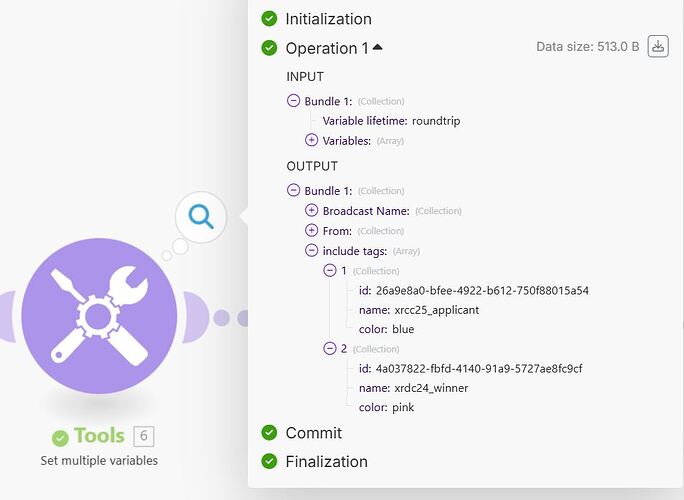Click the operation count badge 6
The height and width of the screenshot is (500, 684).
click(144, 436)
